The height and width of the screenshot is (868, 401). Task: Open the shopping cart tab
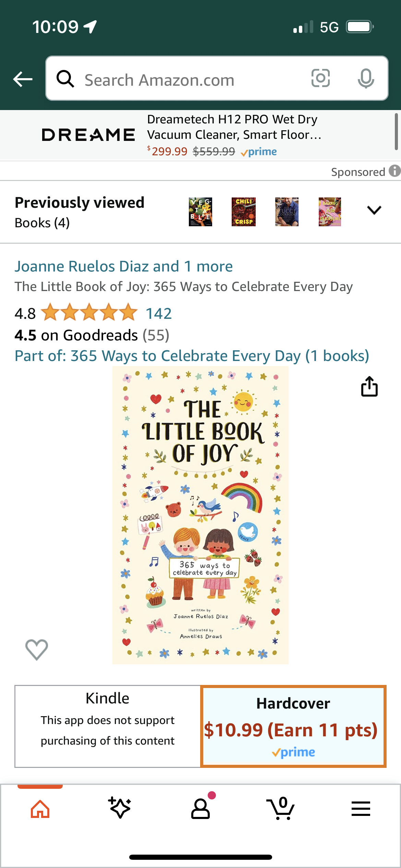280,808
